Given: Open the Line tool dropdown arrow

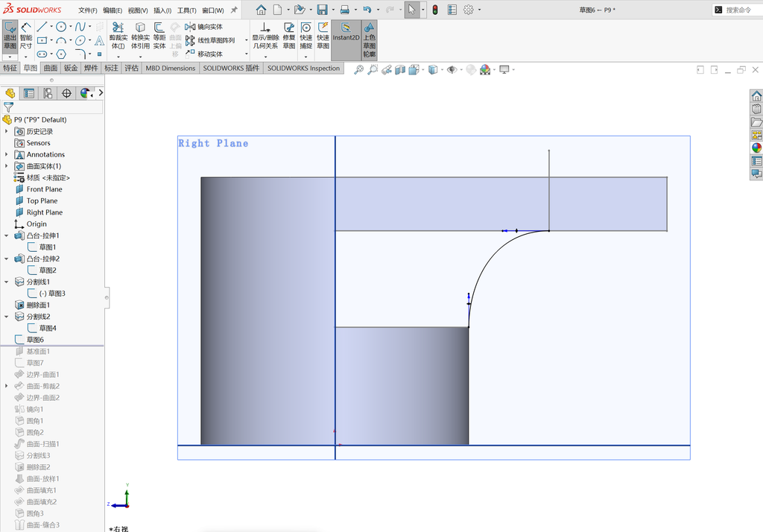Looking at the screenshot, I should click(51, 27).
